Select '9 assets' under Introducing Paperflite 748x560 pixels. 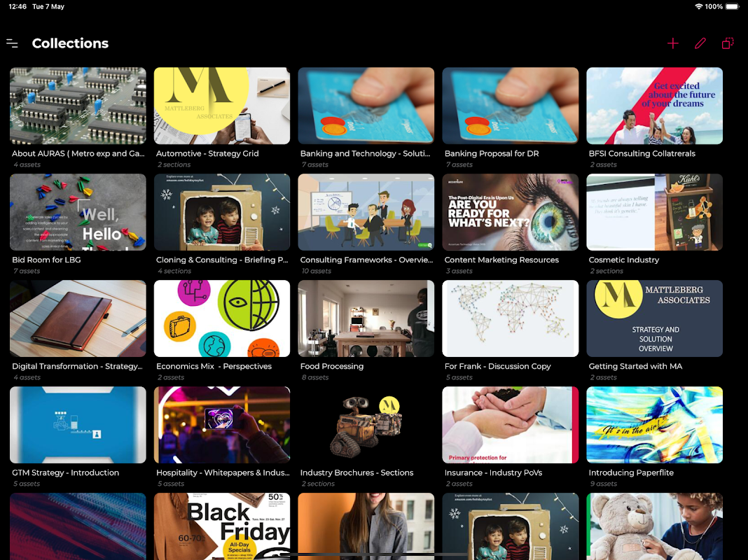(x=604, y=483)
